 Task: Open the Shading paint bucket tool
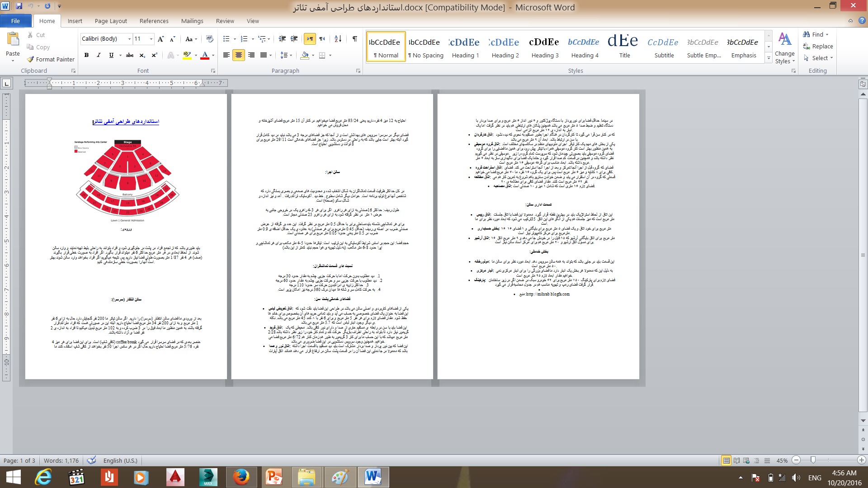(305, 55)
